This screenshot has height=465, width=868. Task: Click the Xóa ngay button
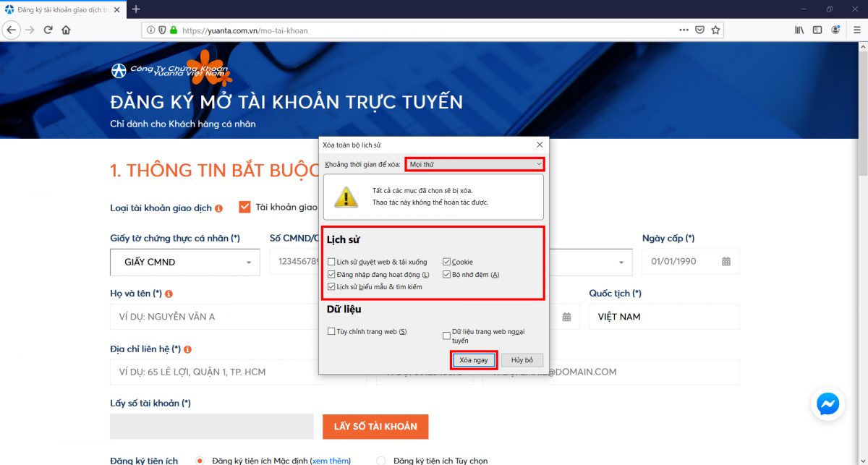pos(474,359)
